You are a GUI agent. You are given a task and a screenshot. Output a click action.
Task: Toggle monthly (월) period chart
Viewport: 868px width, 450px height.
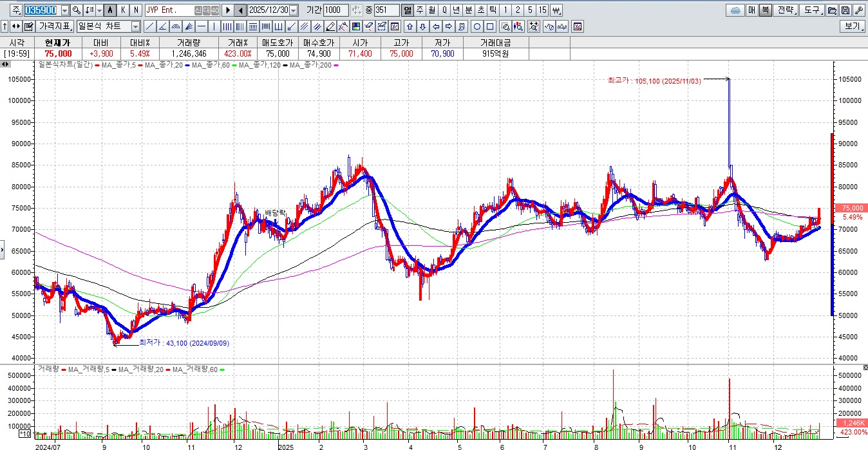431,10
